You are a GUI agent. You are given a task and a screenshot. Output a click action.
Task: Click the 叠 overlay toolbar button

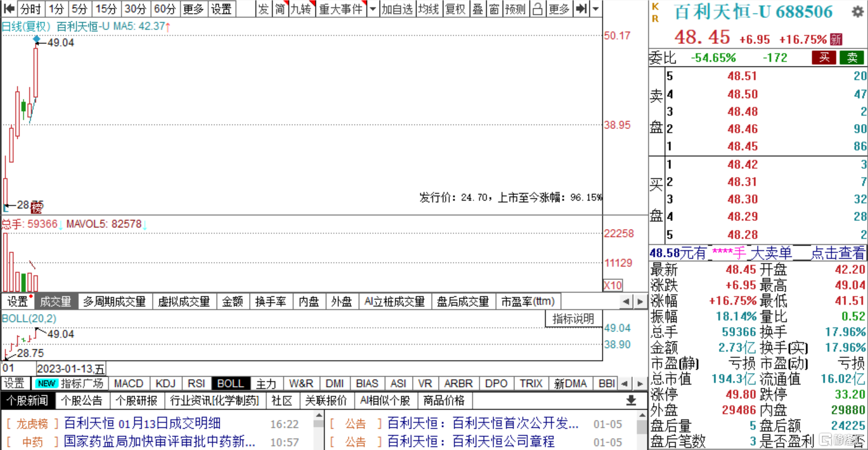pyautogui.click(x=477, y=9)
